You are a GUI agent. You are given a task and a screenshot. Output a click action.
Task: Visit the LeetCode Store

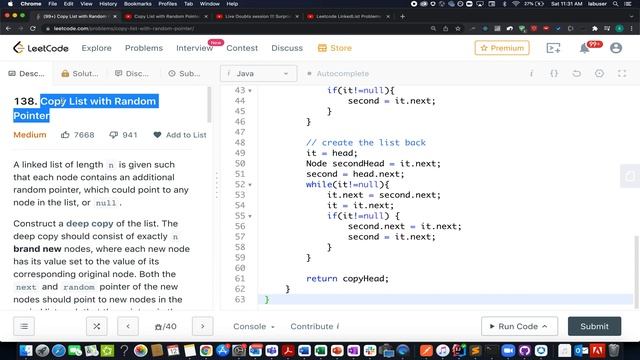coord(335,48)
